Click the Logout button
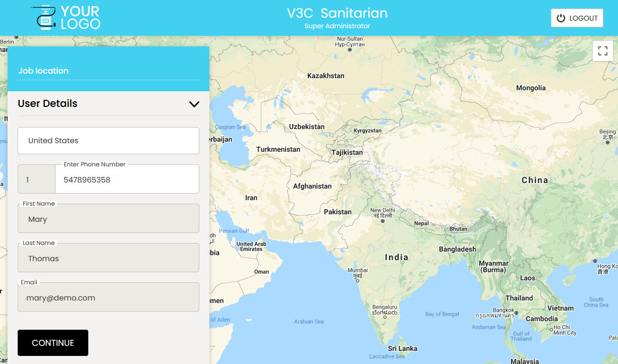The width and height of the screenshot is (618, 364). 577,18
